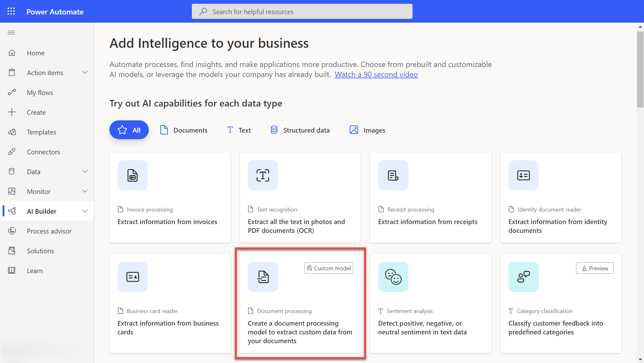Enable the Documents data type filter

pyautogui.click(x=184, y=130)
